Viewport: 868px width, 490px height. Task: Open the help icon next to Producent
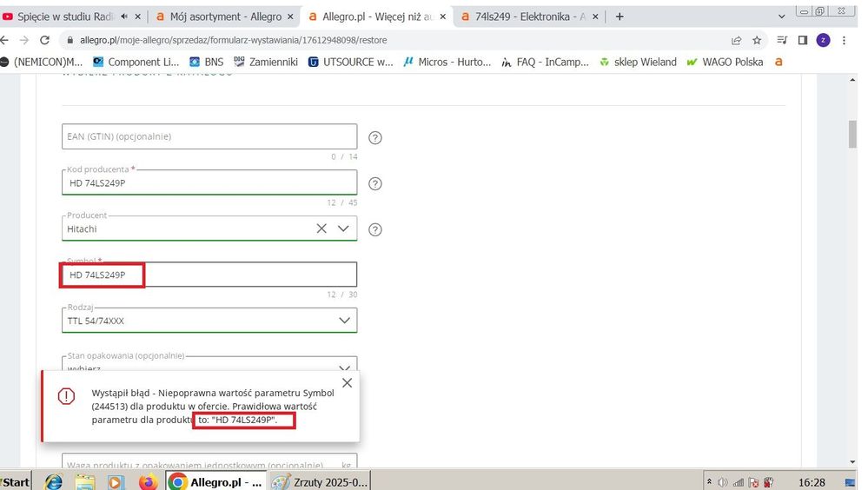375,229
